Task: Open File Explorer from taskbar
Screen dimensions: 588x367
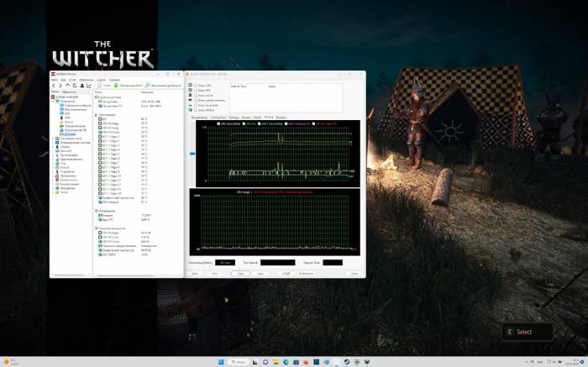Action: point(276,362)
